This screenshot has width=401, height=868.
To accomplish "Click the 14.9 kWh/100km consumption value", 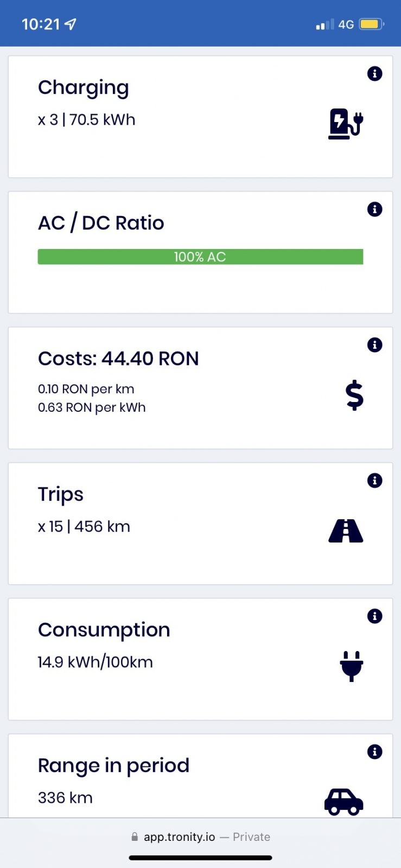I will point(96,662).
